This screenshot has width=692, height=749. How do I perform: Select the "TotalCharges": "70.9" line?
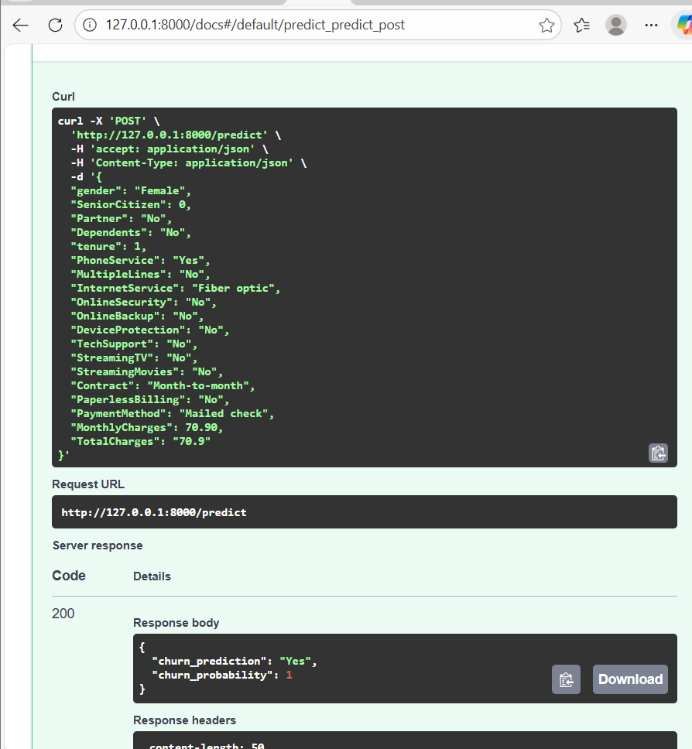(140, 441)
